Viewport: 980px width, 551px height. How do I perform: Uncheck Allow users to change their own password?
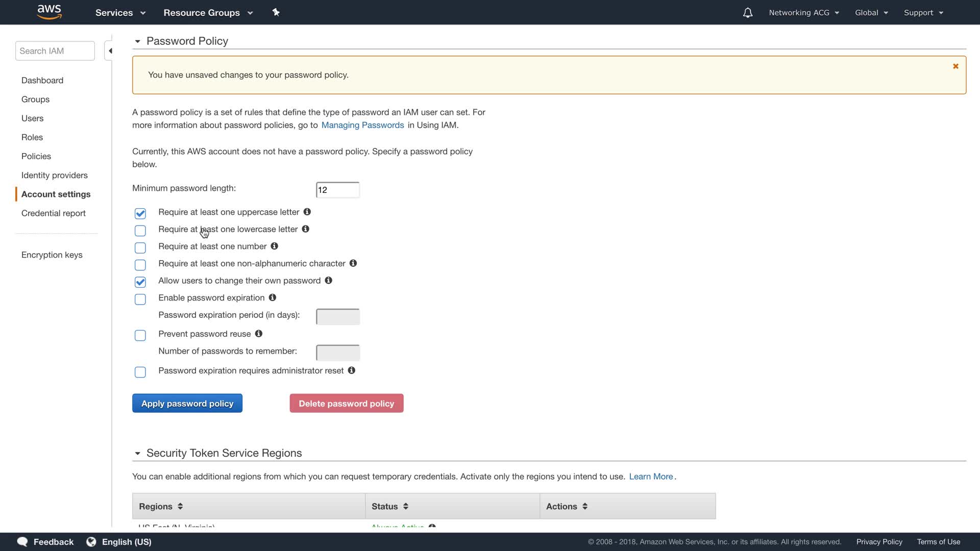(x=140, y=282)
